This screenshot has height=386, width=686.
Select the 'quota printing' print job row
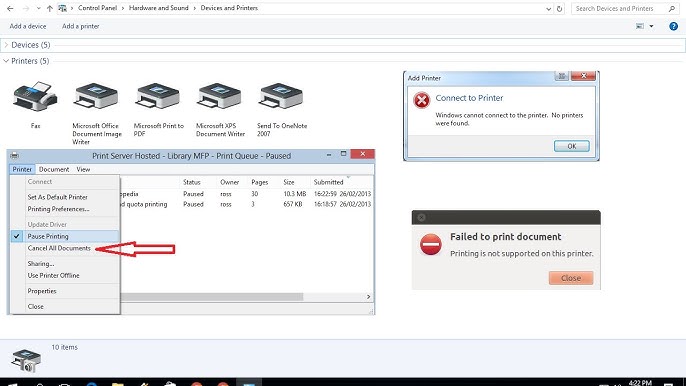tap(247, 204)
